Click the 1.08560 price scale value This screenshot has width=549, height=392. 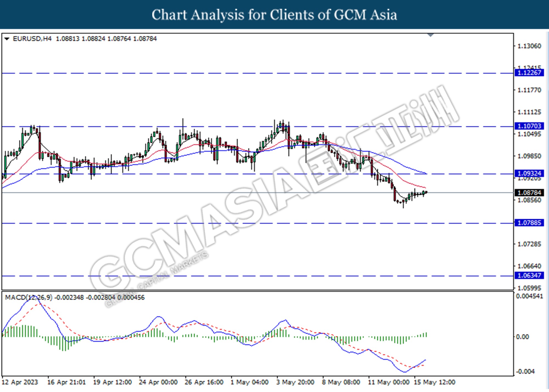tap(529, 200)
